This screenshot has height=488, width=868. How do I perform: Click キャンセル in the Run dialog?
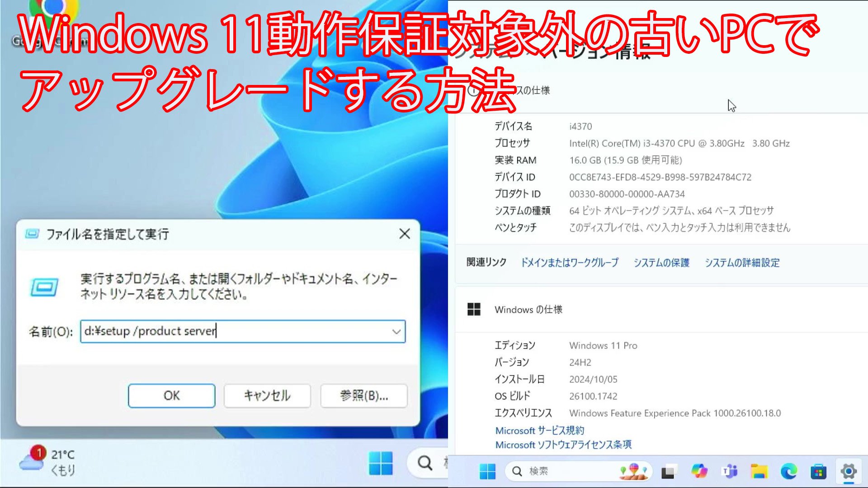[x=267, y=396]
